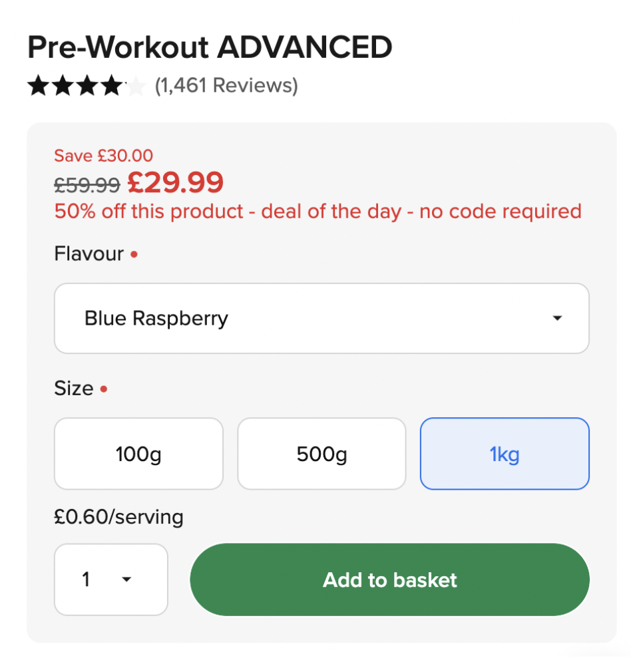
Task: Click the Pre-Workout ADVANCED product title
Action: pos(210,47)
